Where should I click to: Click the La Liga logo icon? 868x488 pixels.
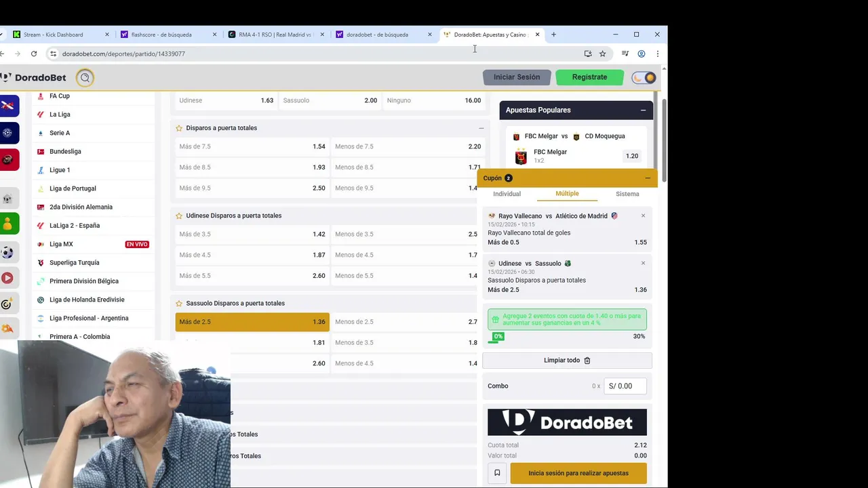[x=41, y=115]
